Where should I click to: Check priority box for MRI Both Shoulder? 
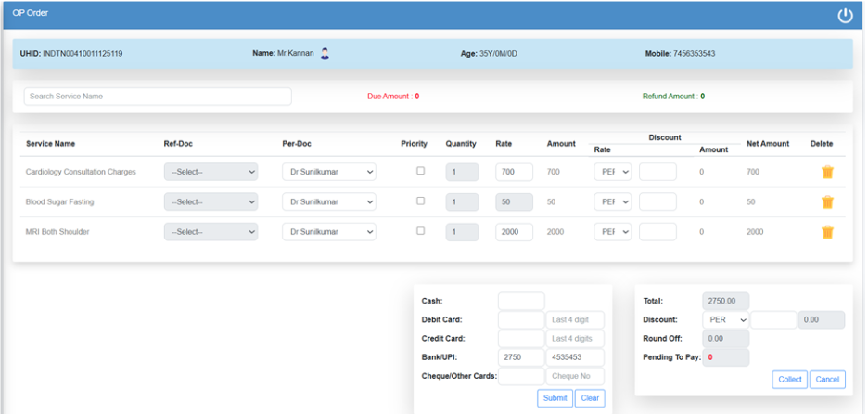tap(420, 231)
